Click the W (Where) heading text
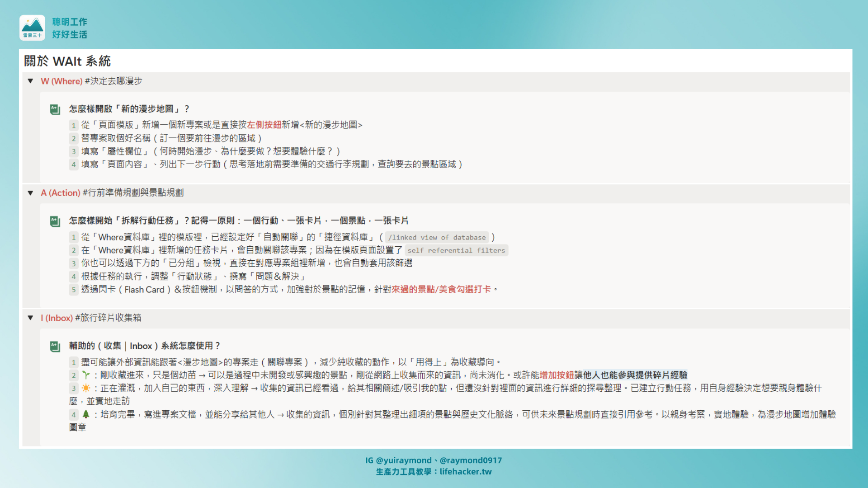Viewport: 868px width, 488px height. point(61,81)
